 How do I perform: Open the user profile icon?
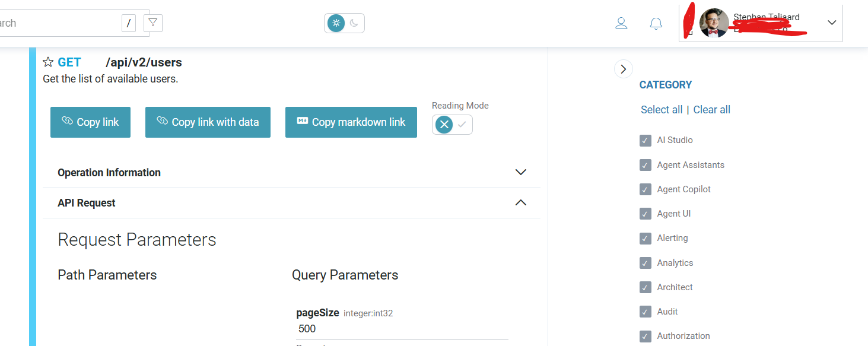(x=621, y=23)
